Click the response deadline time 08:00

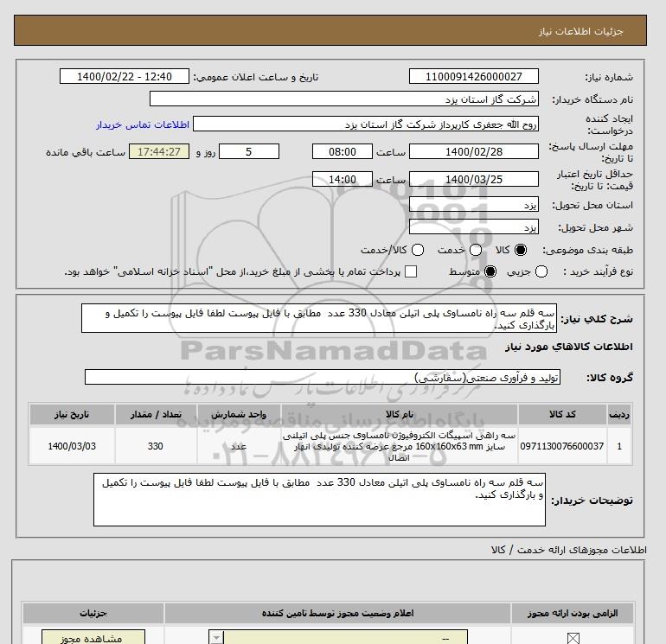pos(343,151)
